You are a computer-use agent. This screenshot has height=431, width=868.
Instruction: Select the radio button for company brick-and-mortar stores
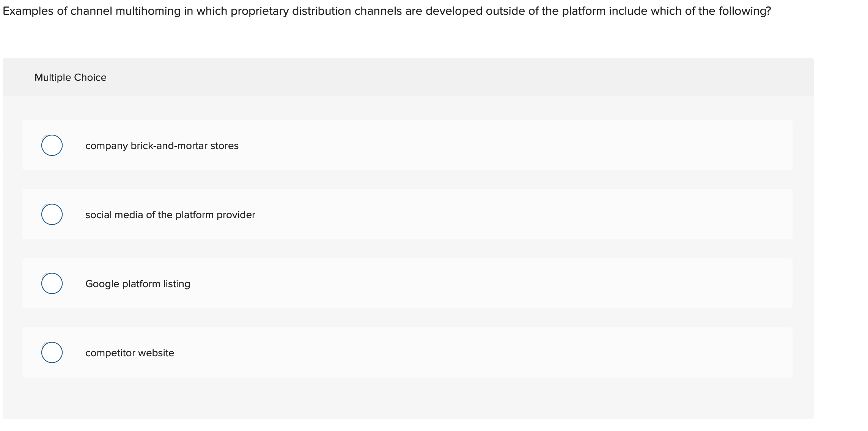[x=52, y=145]
